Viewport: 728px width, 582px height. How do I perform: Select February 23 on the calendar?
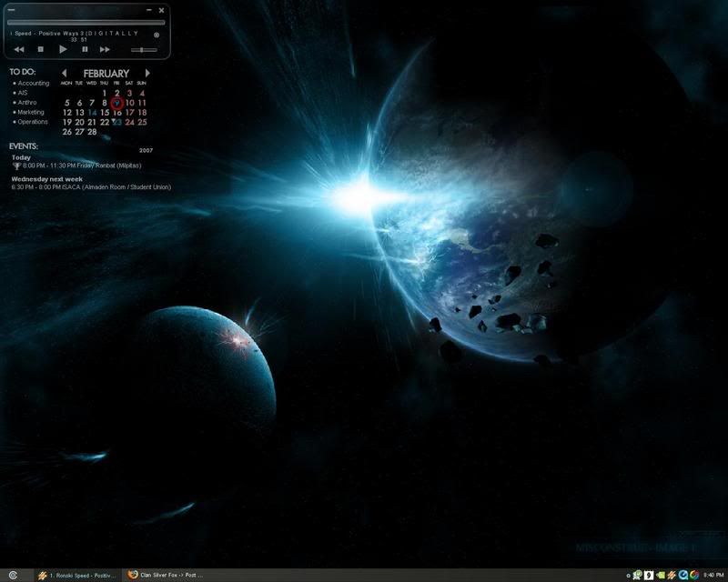pyautogui.click(x=117, y=123)
